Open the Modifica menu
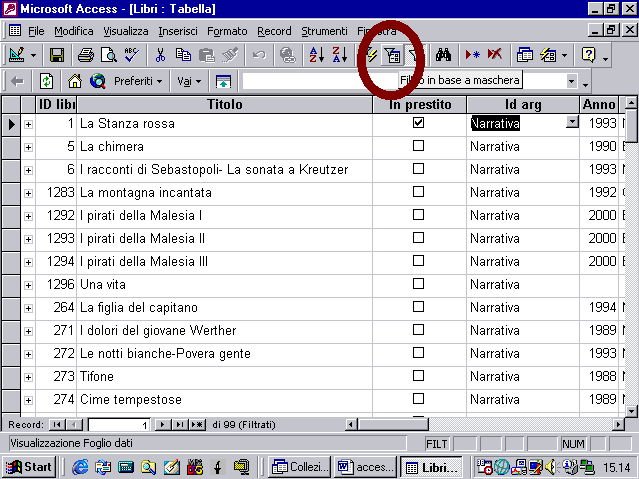Image resolution: width=639 pixels, height=479 pixels. click(74, 31)
